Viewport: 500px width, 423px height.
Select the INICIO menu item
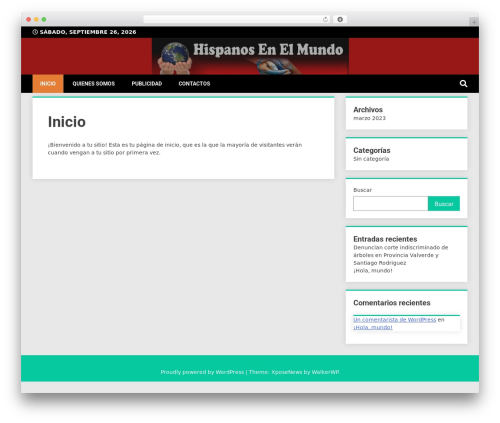pyautogui.click(x=48, y=84)
